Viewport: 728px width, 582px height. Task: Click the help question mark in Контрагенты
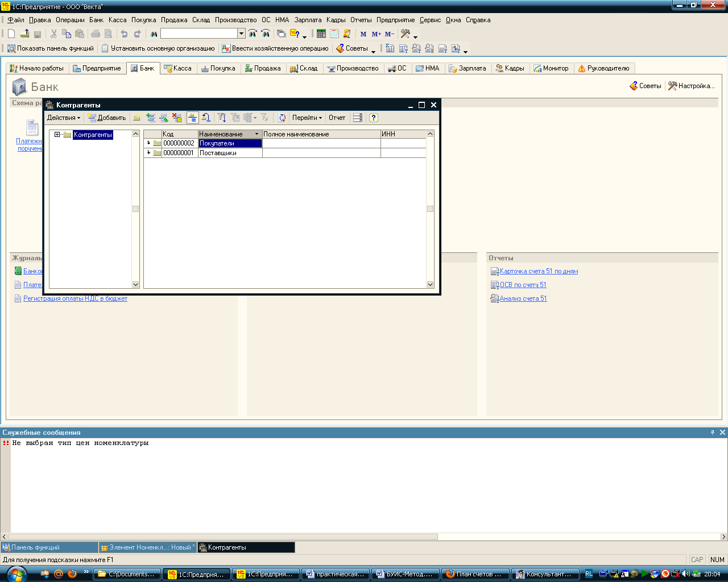373,118
